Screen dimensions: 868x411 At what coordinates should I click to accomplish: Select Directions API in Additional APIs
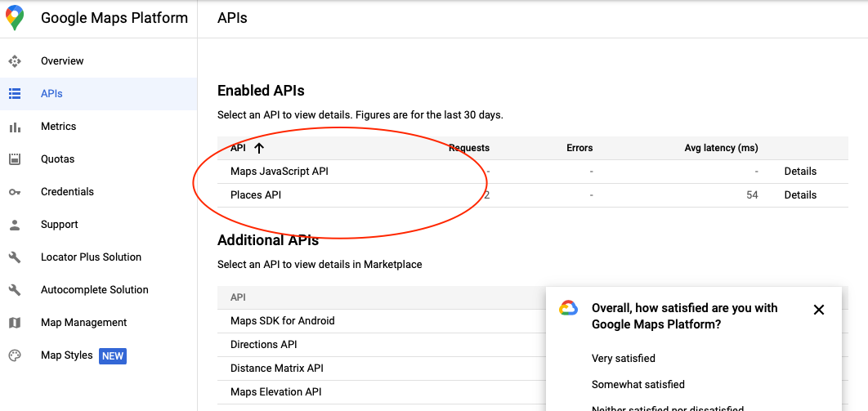(264, 344)
